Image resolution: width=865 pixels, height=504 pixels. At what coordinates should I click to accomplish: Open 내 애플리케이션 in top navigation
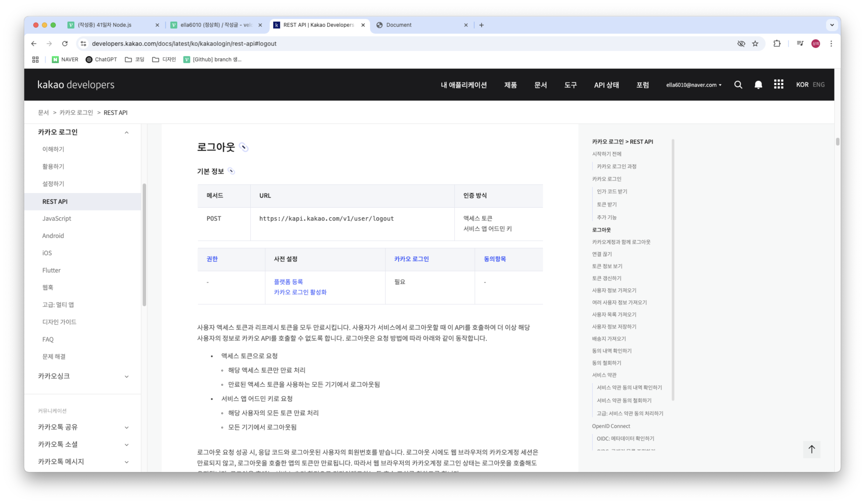463,85
